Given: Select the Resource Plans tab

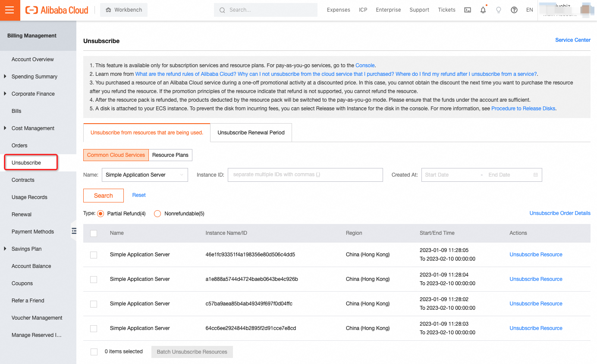Looking at the screenshot, I should click(170, 155).
